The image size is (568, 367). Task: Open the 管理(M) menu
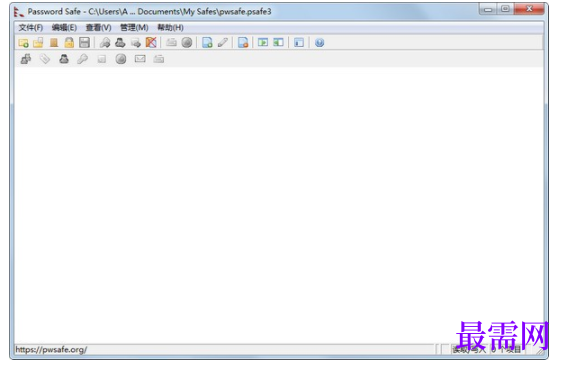point(134,28)
